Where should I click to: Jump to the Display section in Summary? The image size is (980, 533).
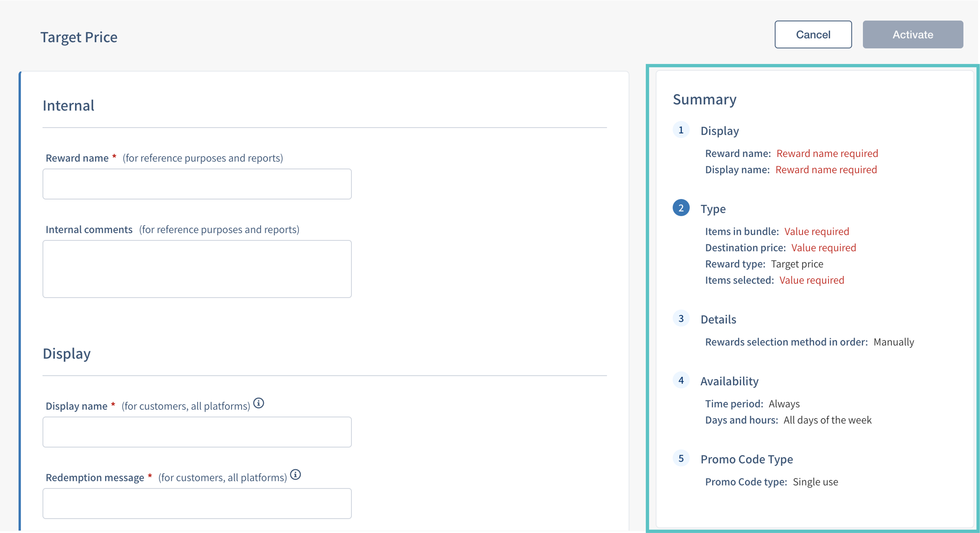[x=720, y=131]
